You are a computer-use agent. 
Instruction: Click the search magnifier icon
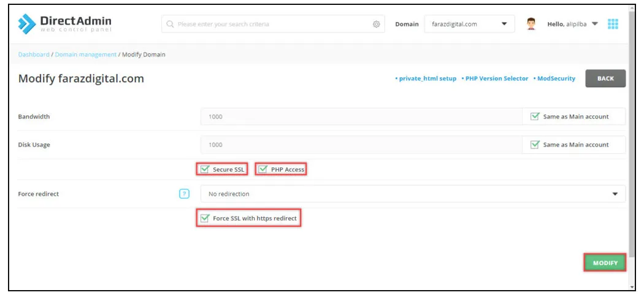coord(170,25)
